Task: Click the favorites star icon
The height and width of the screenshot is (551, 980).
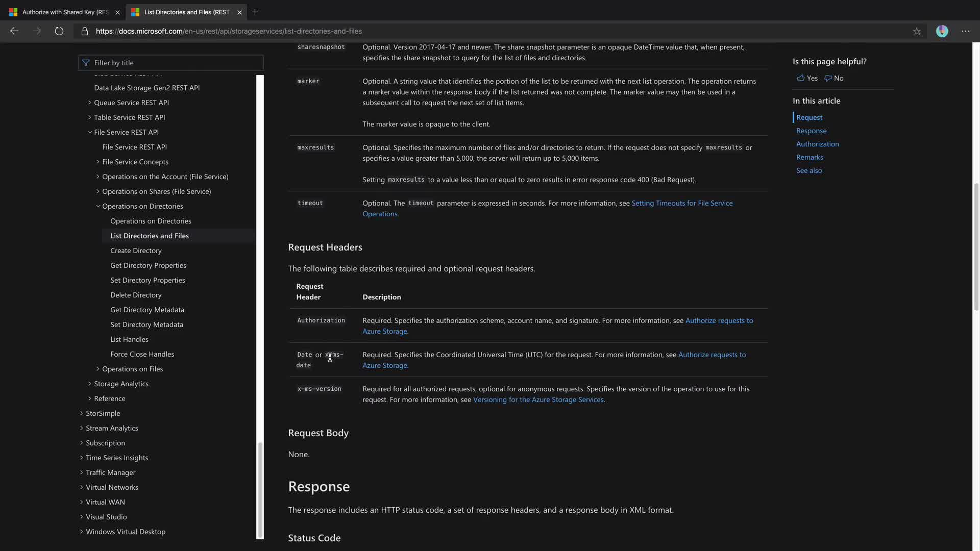Action: click(x=917, y=31)
